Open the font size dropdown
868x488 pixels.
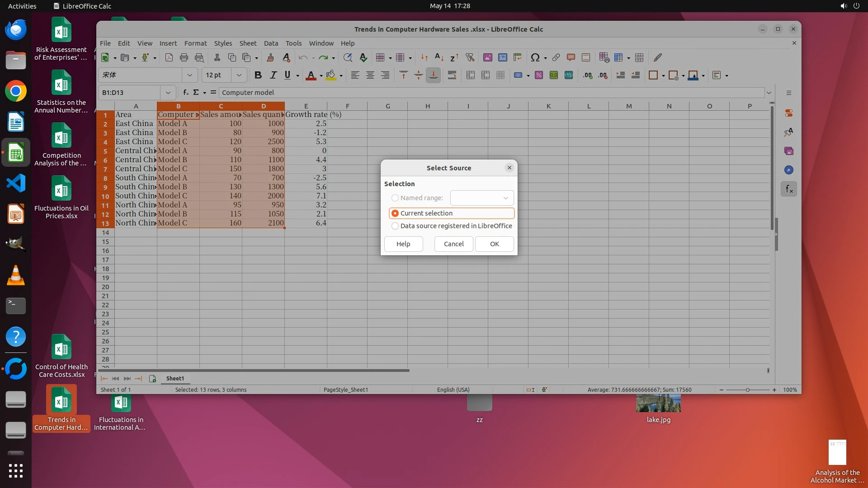[x=239, y=75]
